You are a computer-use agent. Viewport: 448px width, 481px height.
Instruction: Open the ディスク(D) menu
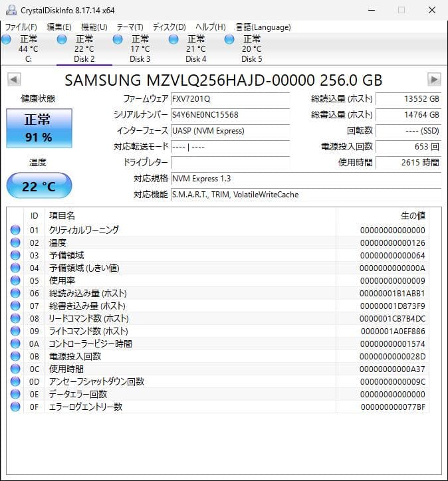(x=169, y=27)
